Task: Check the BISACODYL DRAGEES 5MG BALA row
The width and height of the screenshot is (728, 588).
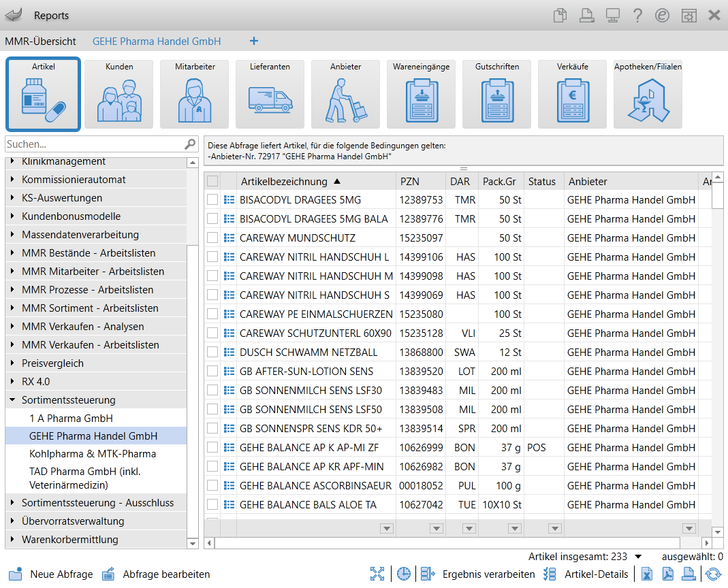Action: 212,218
